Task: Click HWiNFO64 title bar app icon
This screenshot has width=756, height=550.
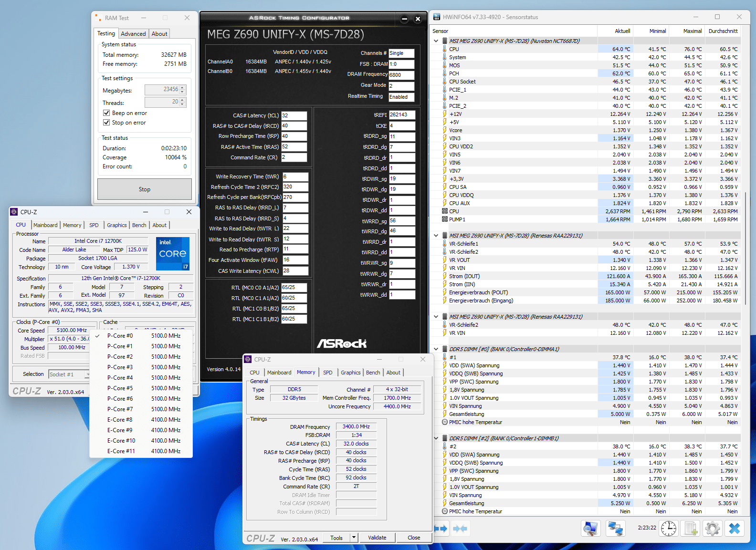Action: tap(436, 17)
